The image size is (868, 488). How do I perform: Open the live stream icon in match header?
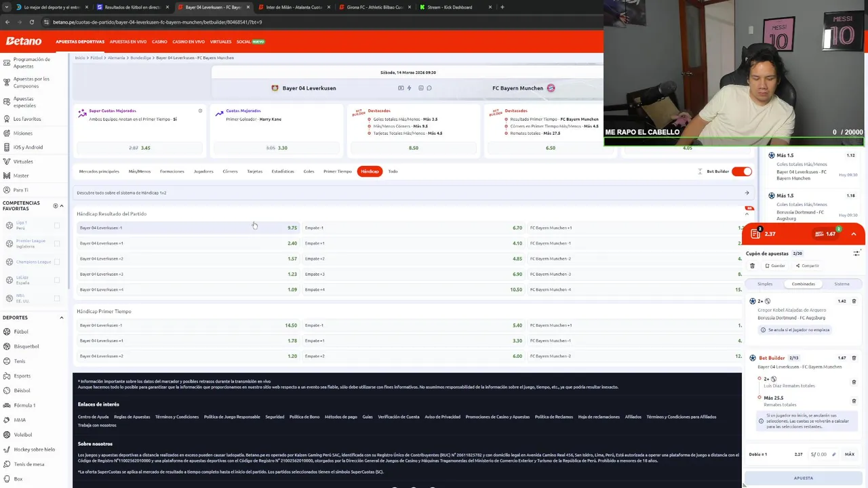[x=401, y=88]
